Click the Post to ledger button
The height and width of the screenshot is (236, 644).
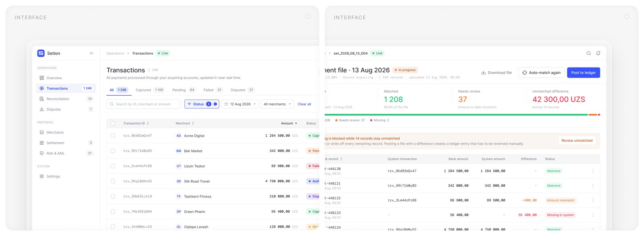click(x=584, y=73)
